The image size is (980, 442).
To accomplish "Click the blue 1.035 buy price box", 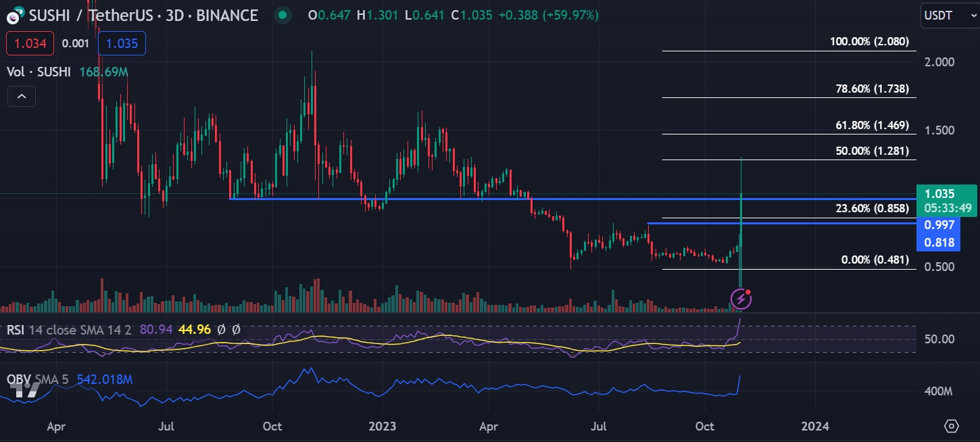I will click(122, 43).
